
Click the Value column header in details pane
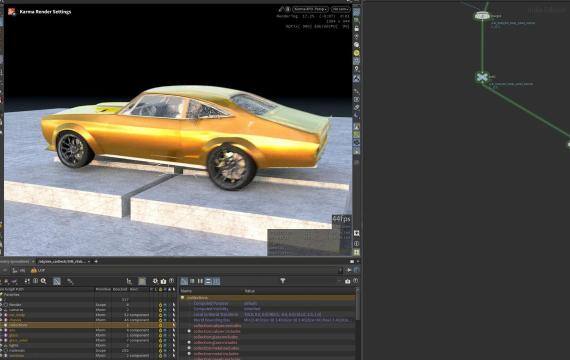point(250,291)
